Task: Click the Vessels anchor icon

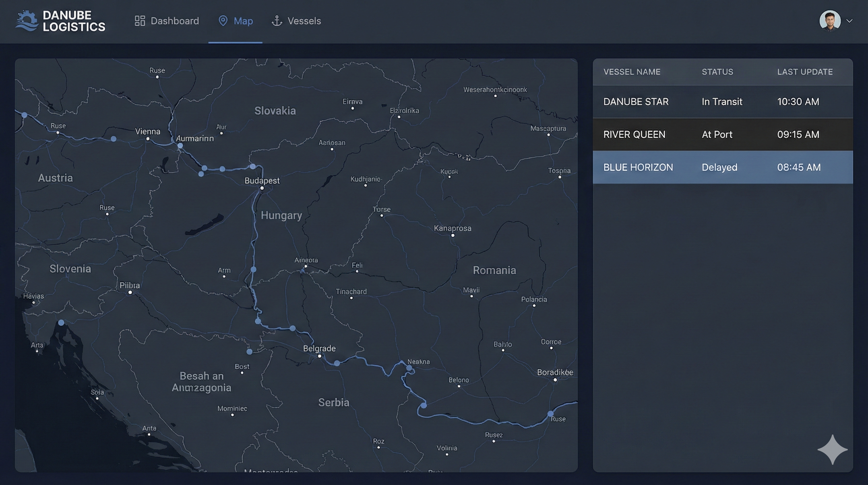Action: (277, 21)
